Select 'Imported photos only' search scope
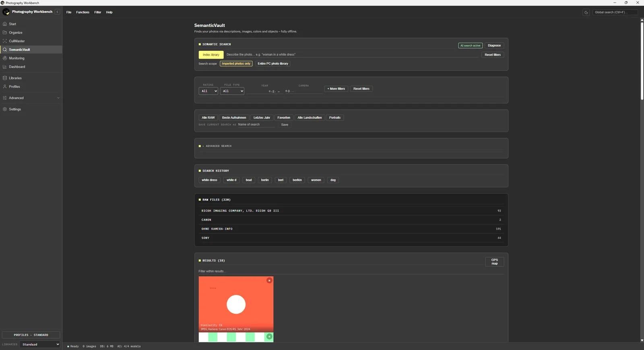Image resolution: width=644 pixels, height=350 pixels. click(x=236, y=64)
